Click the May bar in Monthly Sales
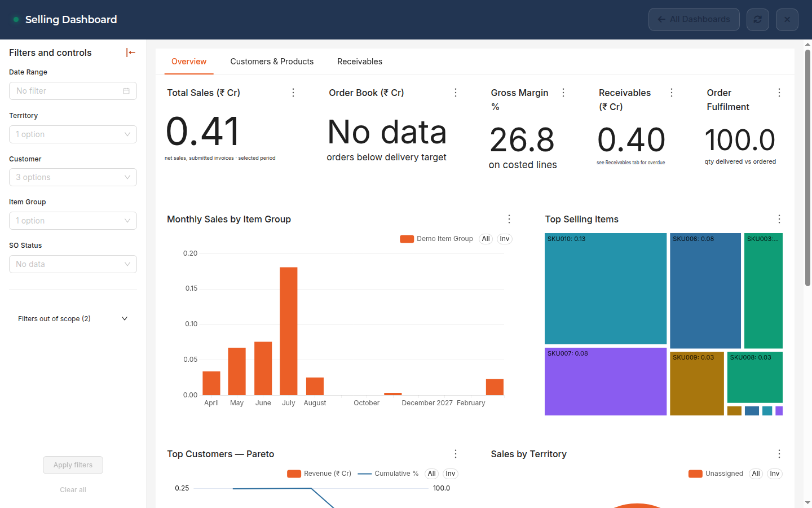Screen dimensions: 812x508 237,371
